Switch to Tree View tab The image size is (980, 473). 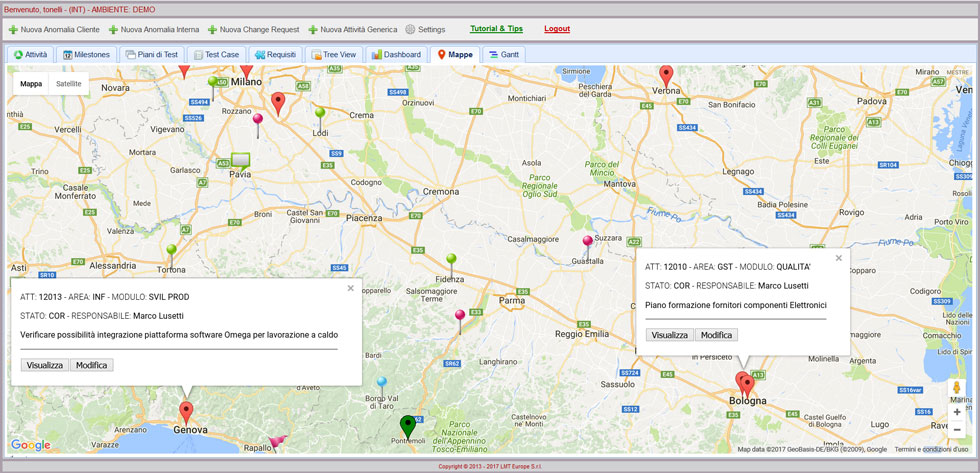tap(334, 54)
